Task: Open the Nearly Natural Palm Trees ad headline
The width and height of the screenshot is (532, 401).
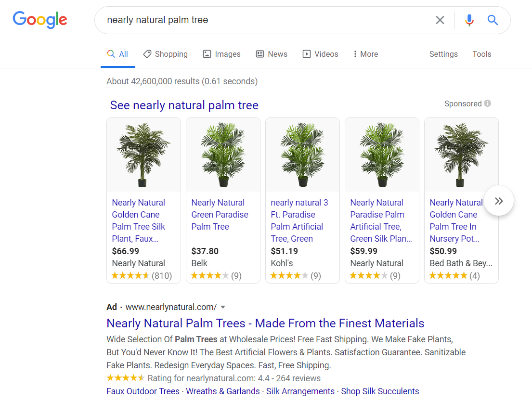Action: click(x=265, y=323)
